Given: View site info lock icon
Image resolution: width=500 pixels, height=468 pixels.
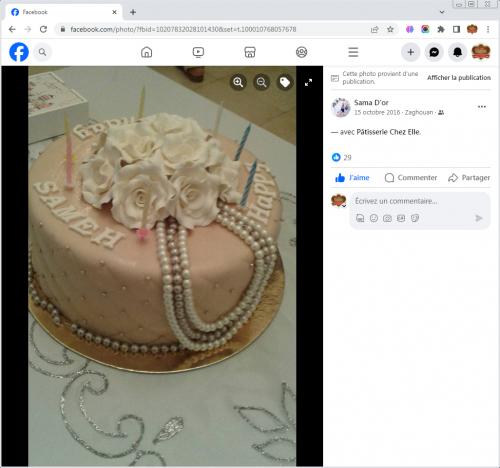Looking at the screenshot, I should 62,29.
